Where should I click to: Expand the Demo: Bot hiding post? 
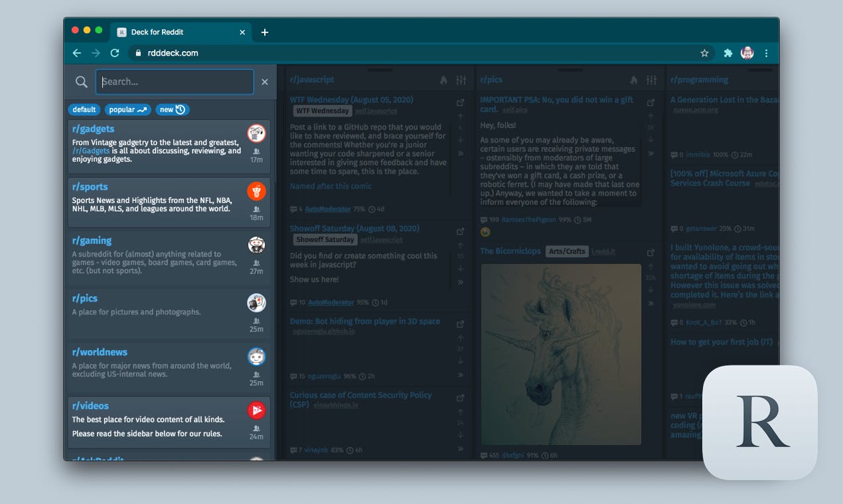click(x=461, y=375)
